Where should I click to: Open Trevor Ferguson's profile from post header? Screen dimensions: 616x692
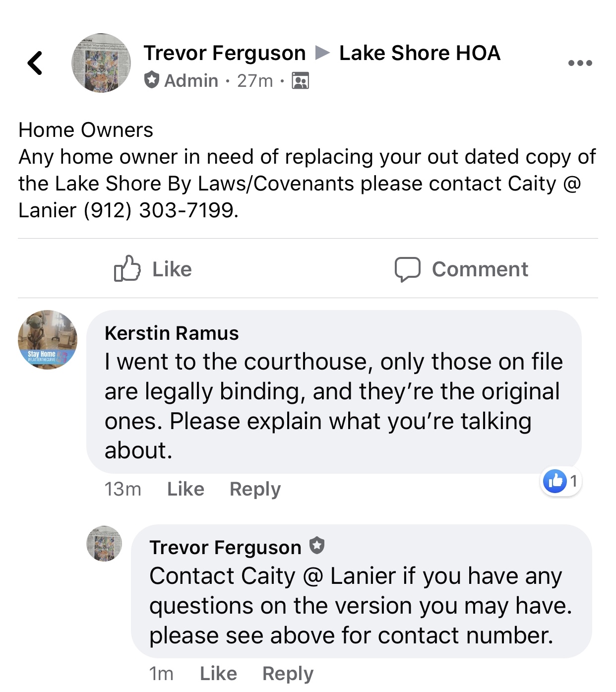225,53
